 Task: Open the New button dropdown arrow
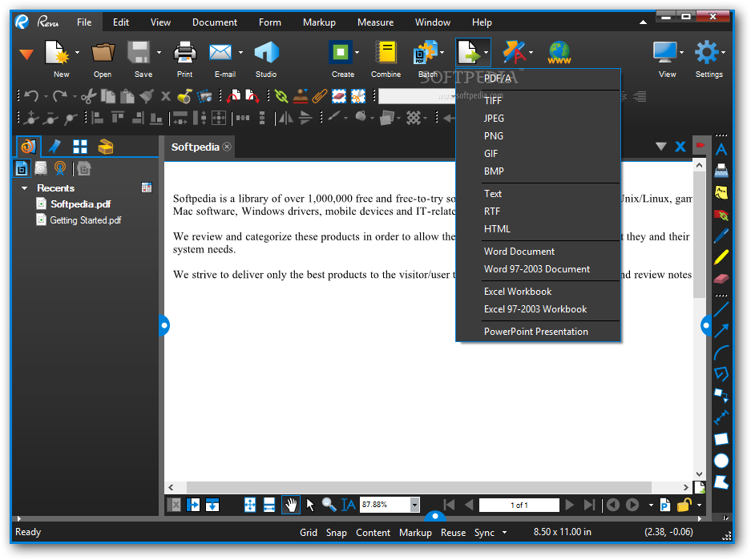tap(77, 53)
